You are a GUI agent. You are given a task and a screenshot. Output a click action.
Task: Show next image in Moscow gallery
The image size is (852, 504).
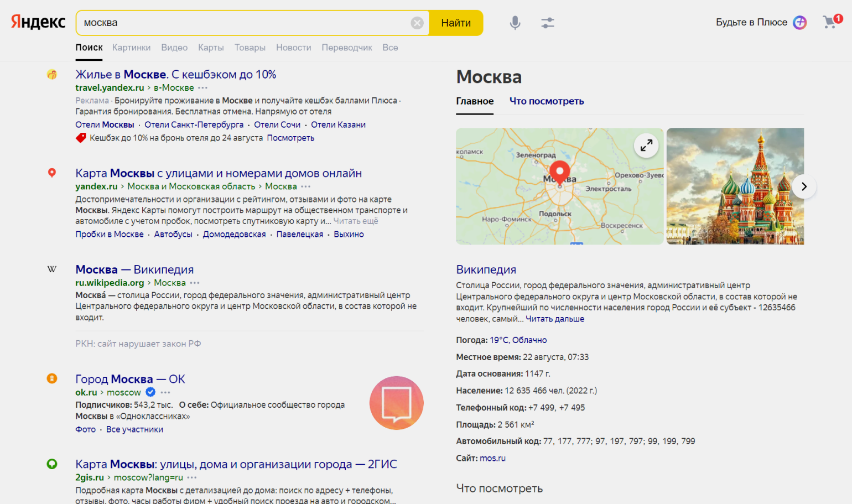pos(804,186)
